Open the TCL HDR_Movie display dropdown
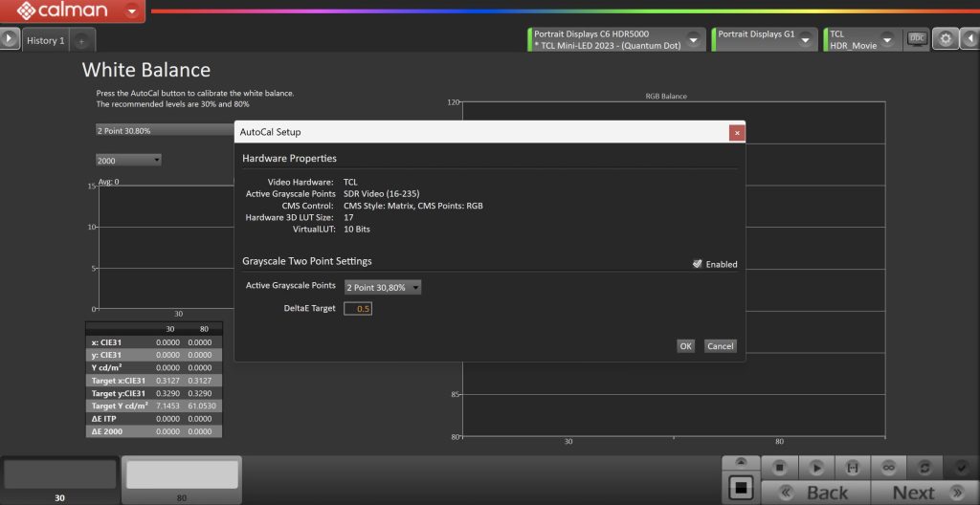Screen dimensions: 980x505 [888, 40]
